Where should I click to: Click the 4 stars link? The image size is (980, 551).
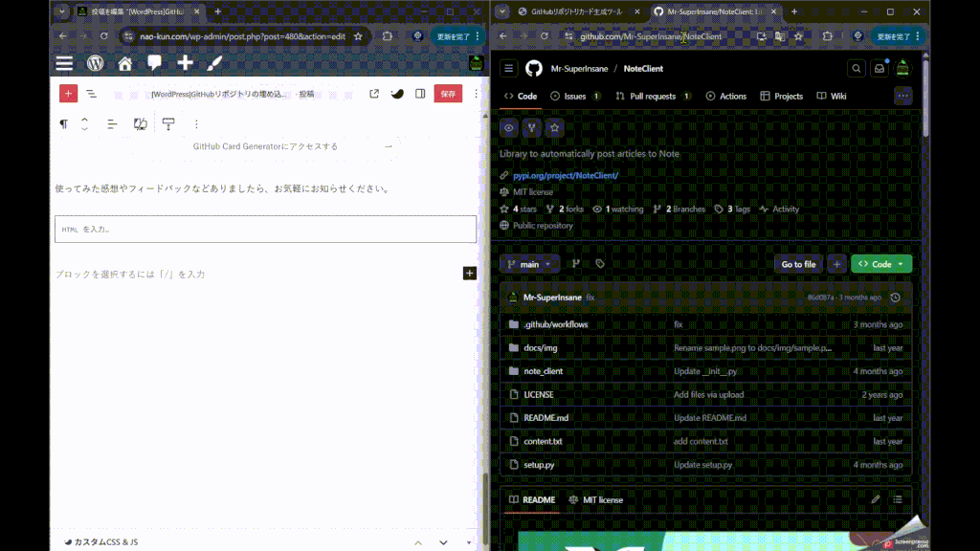518,209
